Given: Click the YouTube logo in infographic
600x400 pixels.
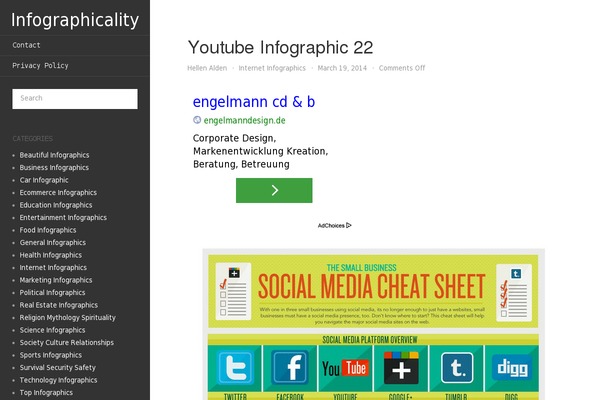Looking at the screenshot, I should point(346,368).
